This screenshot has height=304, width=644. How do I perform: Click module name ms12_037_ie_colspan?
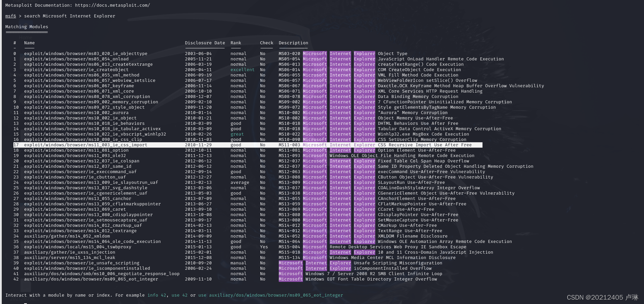[x=82, y=161]
